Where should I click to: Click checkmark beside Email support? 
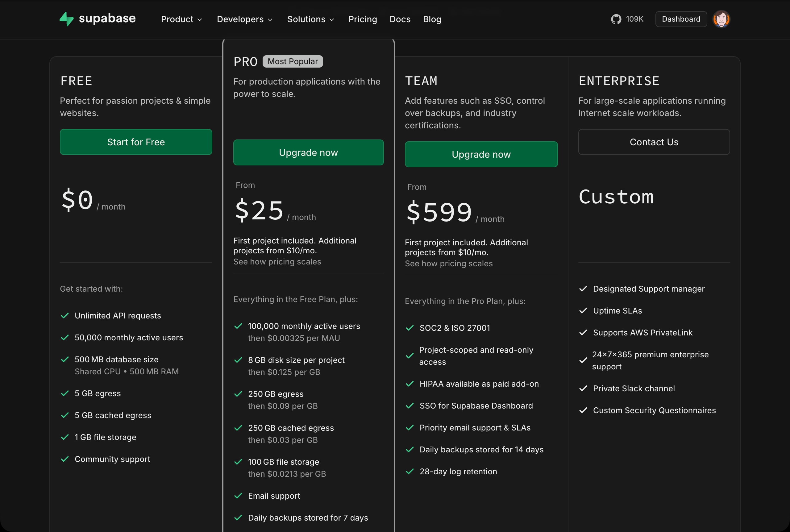tap(238, 496)
